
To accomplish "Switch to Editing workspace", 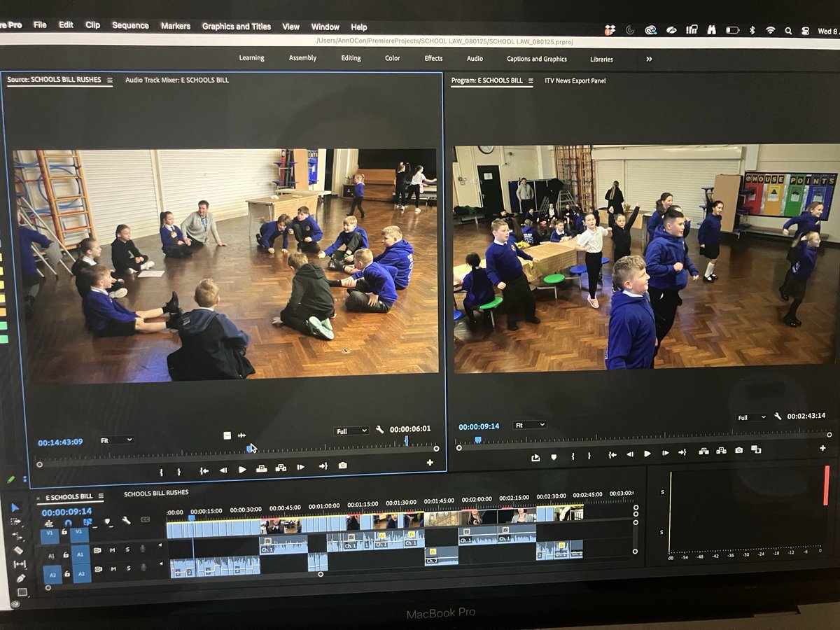I will pos(351,58).
